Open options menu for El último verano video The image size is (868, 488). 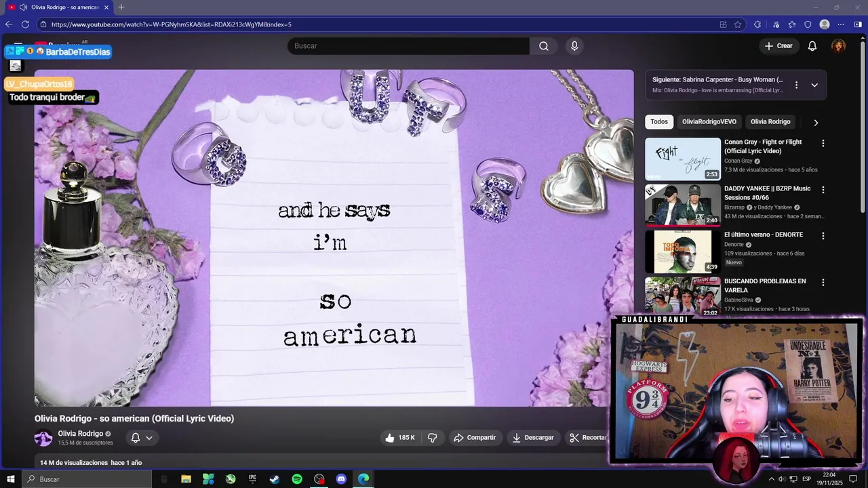[823, 236]
